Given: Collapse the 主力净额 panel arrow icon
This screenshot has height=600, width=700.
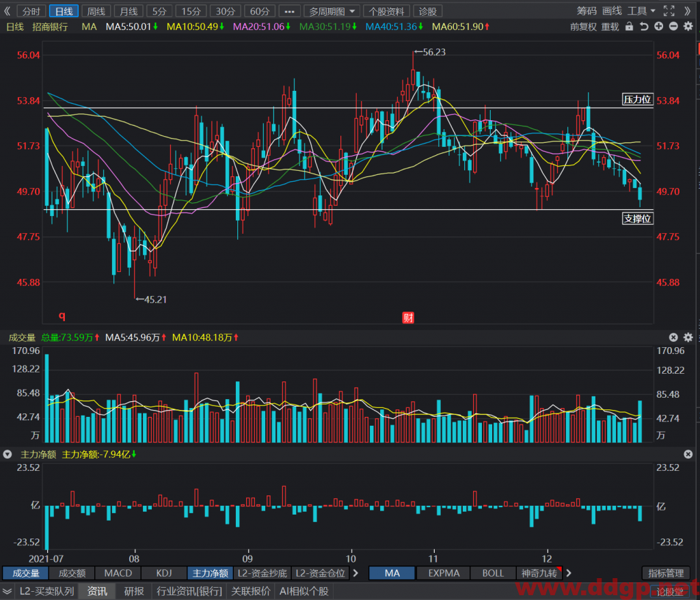Looking at the screenshot, I should tap(7, 454).
